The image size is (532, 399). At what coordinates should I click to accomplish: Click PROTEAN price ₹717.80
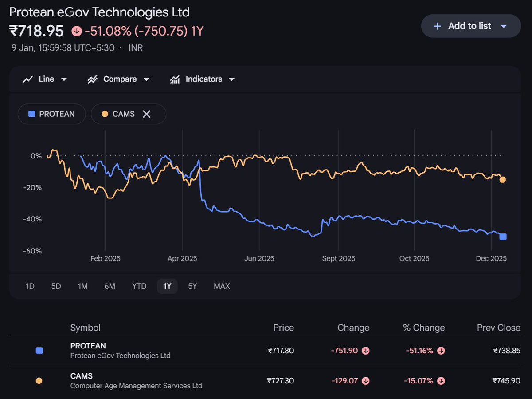coord(281,351)
